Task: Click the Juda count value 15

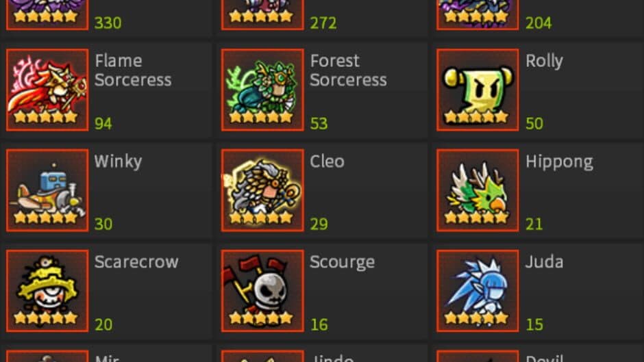Action: [x=534, y=324]
